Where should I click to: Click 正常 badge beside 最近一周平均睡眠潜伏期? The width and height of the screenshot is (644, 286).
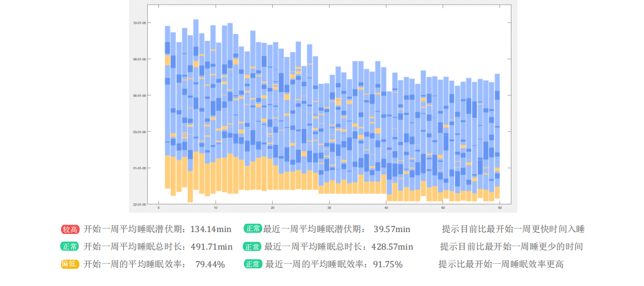point(253,229)
